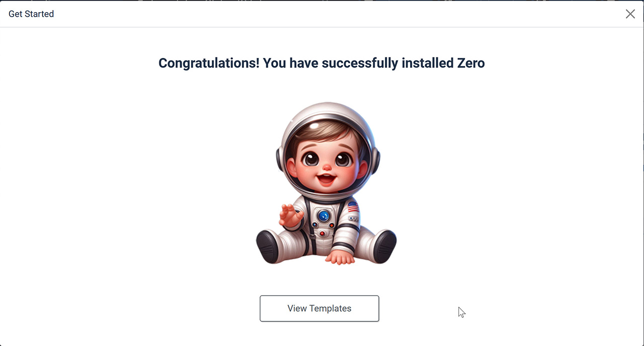Click the helmet earpiece on left side
This screenshot has height=346, width=644.
pos(279,159)
